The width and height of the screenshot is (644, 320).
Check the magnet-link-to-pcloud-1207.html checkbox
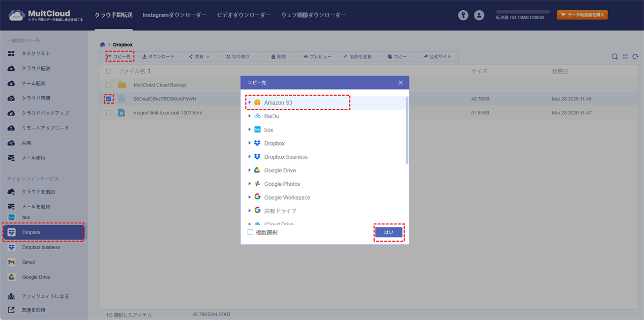coord(109,113)
